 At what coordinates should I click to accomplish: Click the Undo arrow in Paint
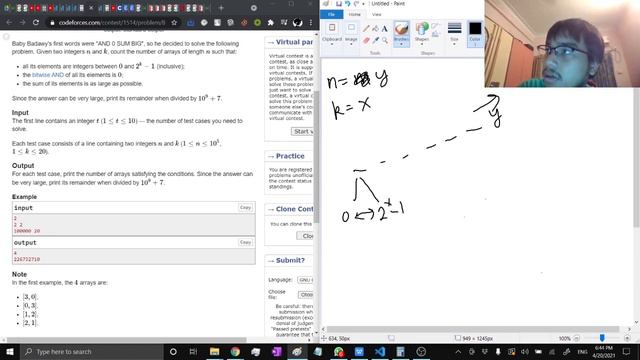pyautogui.click(x=347, y=4)
